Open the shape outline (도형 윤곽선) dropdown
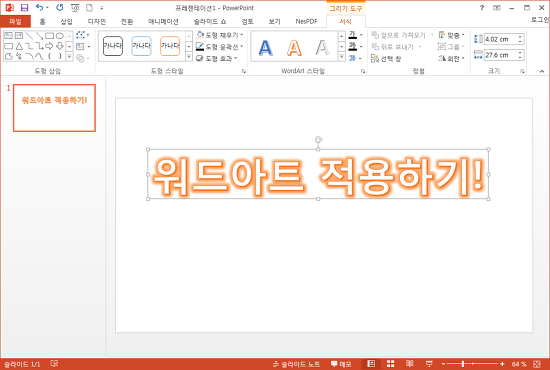 [x=220, y=47]
